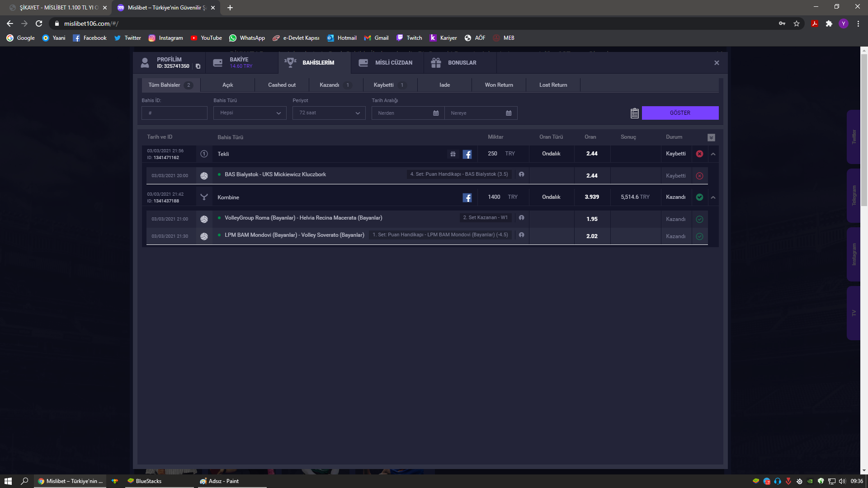Close the bets panel with the X

717,63
